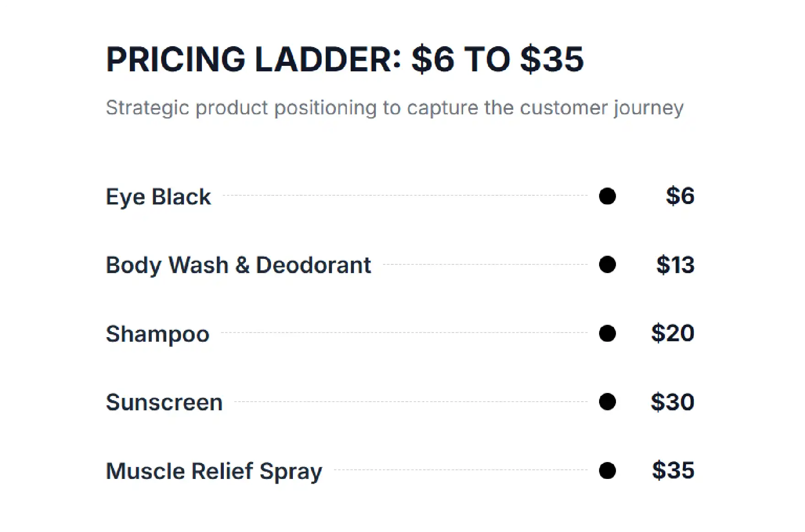This screenshot has width=805, height=532.
Task: Click the dotted leader line beside Sunscreen
Action: (411, 402)
